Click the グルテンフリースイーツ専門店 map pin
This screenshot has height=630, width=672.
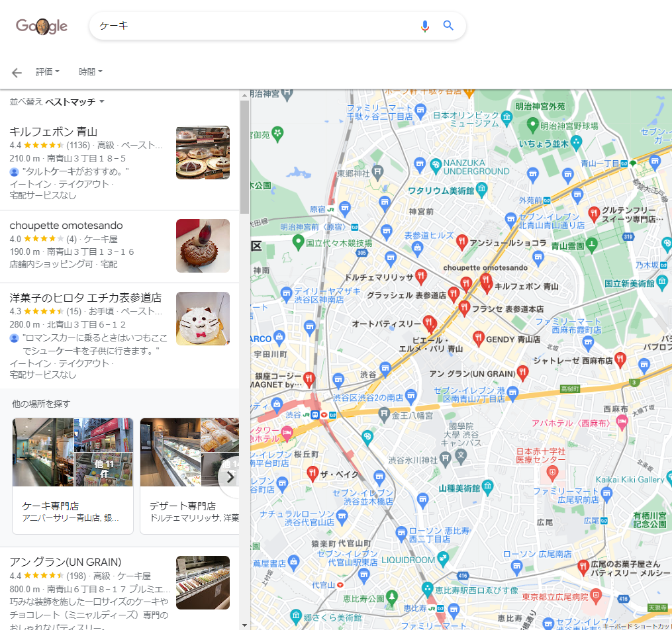[594, 214]
